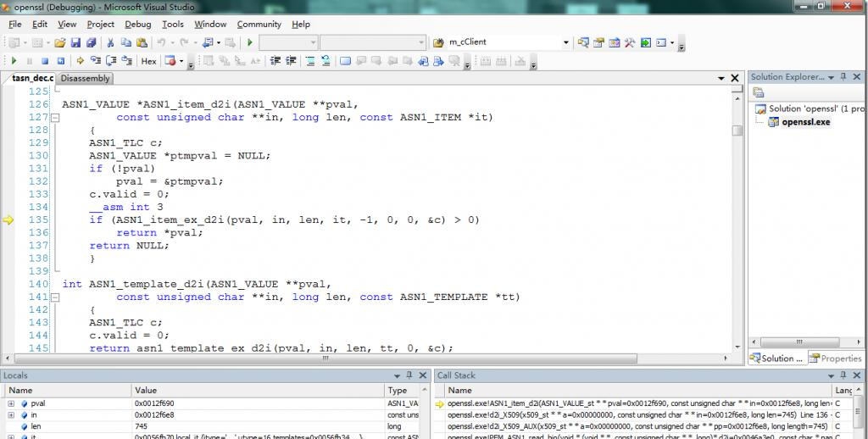Toggle Hex display mode

[148, 61]
